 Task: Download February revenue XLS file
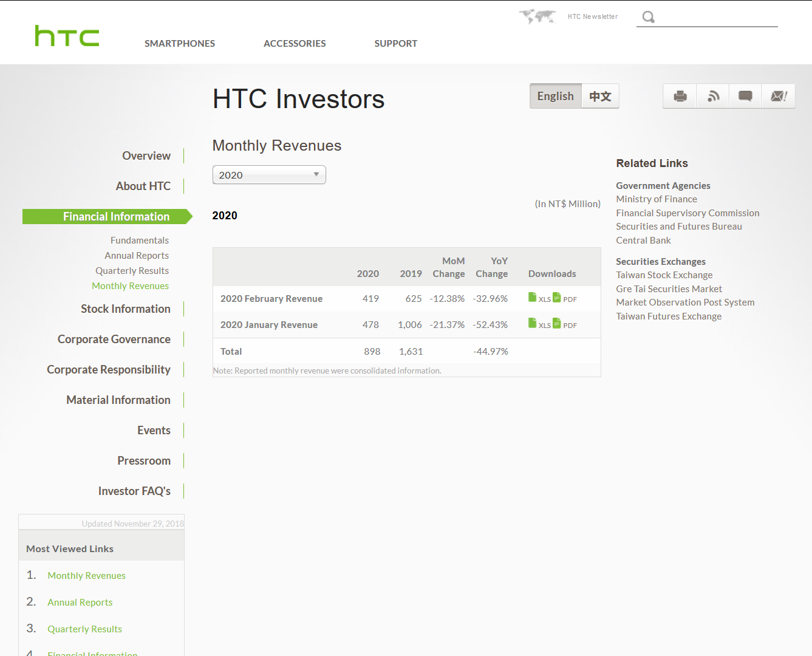pyautogui.click(x=539, y=298)
